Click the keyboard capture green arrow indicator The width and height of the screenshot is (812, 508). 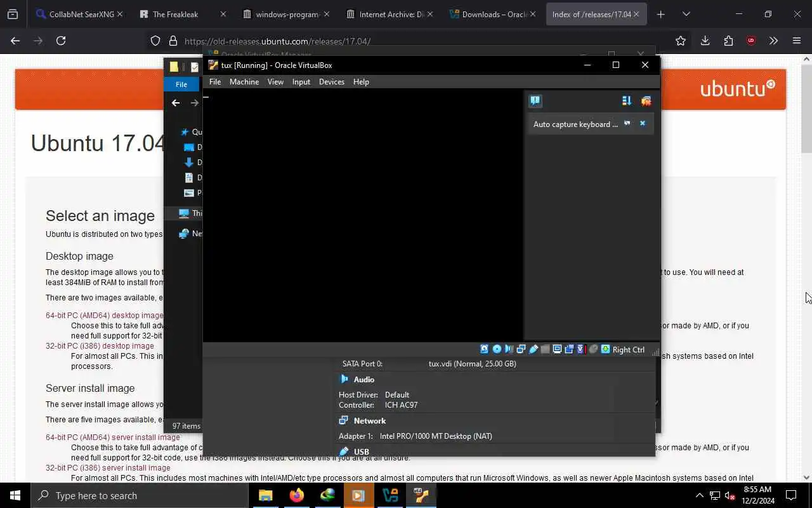(x=605, y=349)
